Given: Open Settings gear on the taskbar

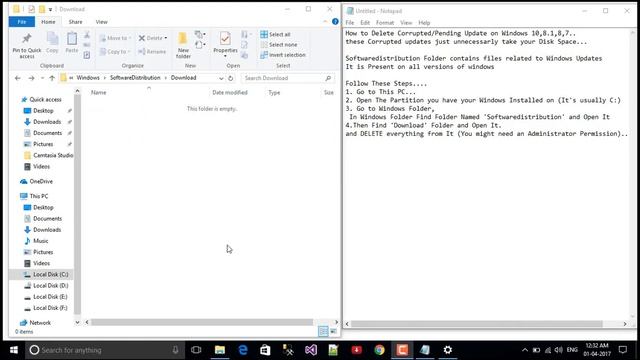Looking at the screenshot, I should [x=448, y=350].
